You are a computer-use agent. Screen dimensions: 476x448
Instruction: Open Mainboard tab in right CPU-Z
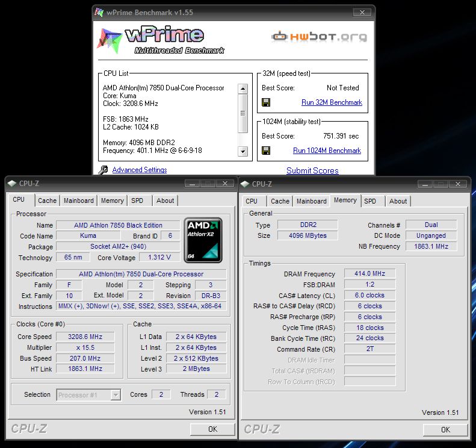point(312,201)
